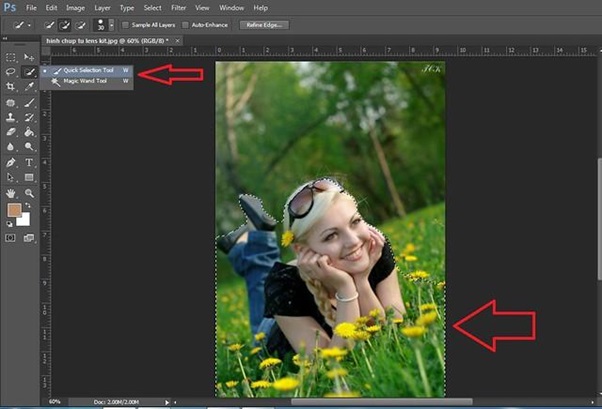
Task: Click the 60% zoom level field
Action: pyautogui.click(x=55, y=402)
